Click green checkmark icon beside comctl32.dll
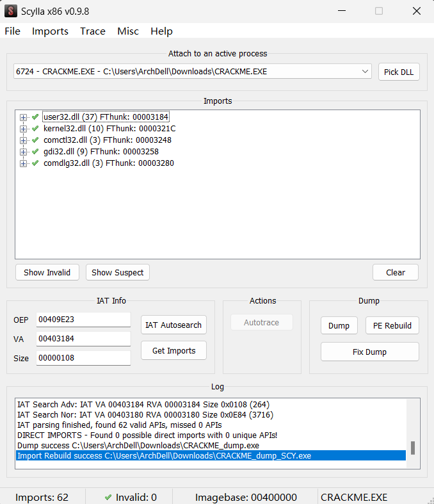Viewport: 434px width, 504px height. tap(35, 140)
